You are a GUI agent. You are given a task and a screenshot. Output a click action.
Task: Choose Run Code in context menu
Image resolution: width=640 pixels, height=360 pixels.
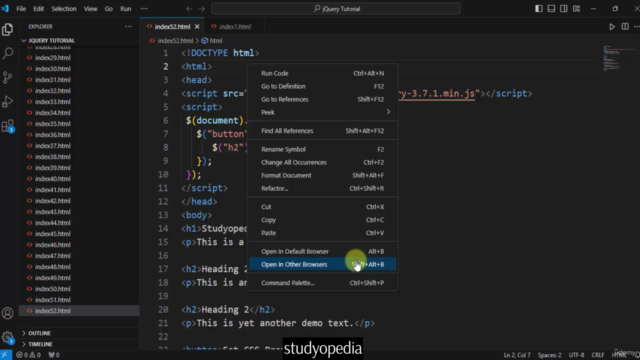click(x=322, y=73)
